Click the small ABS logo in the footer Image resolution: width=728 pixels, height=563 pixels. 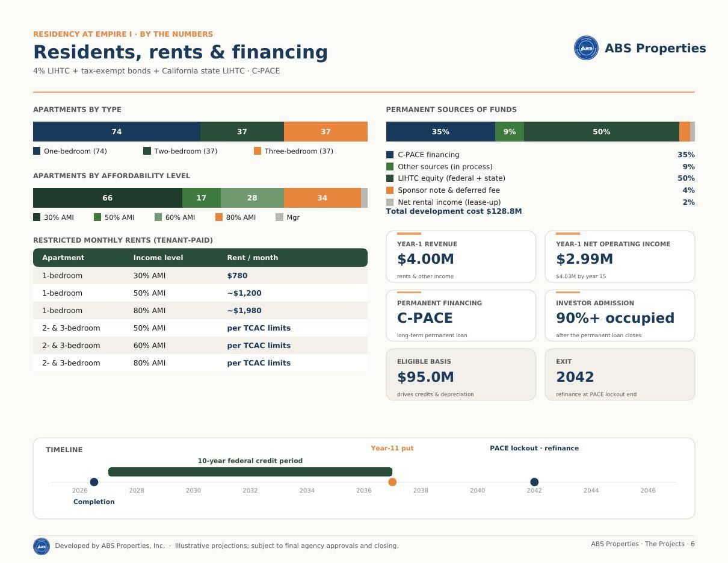point(42,546)
